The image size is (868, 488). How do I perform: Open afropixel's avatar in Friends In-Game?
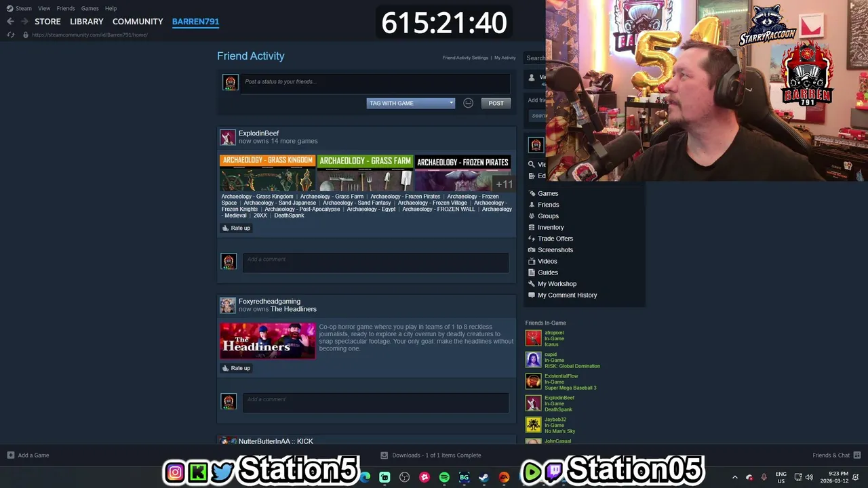click(534, 338)
